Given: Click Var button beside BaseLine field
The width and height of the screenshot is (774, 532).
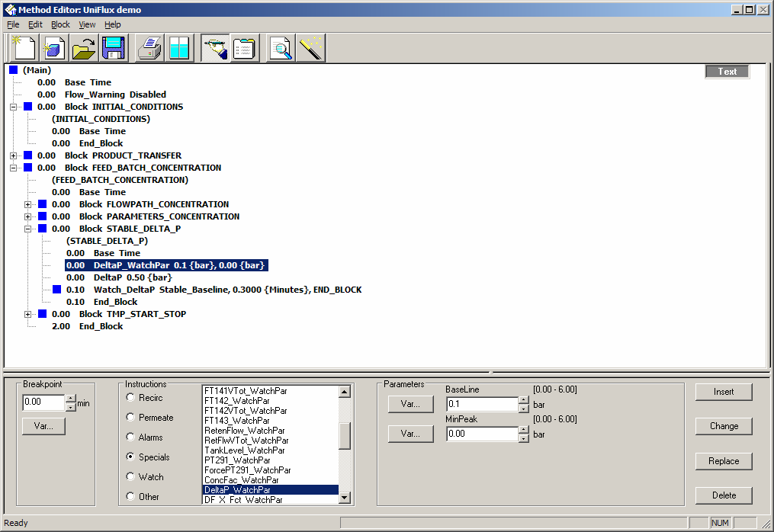Looking at the screenshot, I should tap(410, 404).
